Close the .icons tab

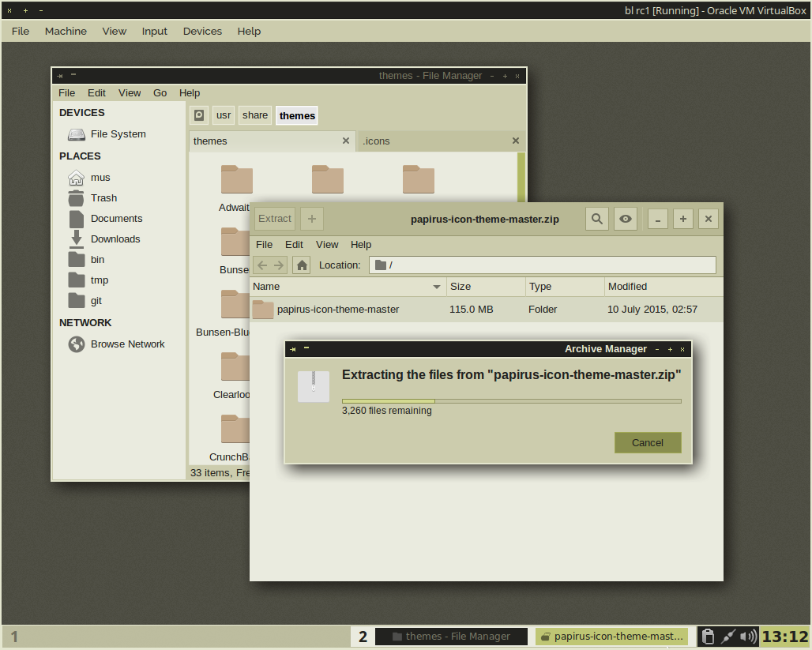516,141
